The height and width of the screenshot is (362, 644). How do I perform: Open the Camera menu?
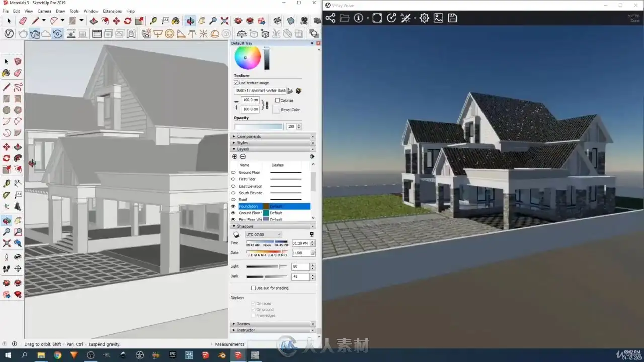click(x=44, y=11)
